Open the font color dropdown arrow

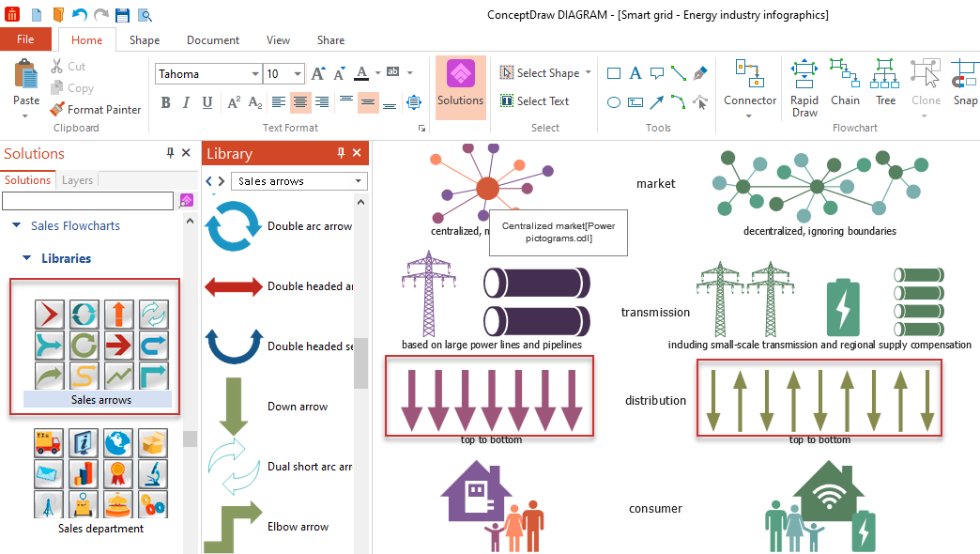point(378,73)
